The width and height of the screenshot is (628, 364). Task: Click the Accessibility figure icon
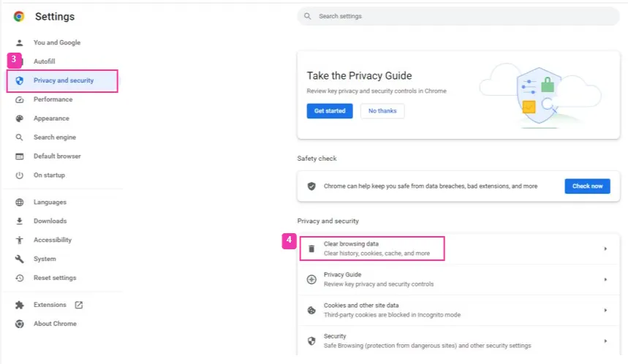(x=20, y=240)
